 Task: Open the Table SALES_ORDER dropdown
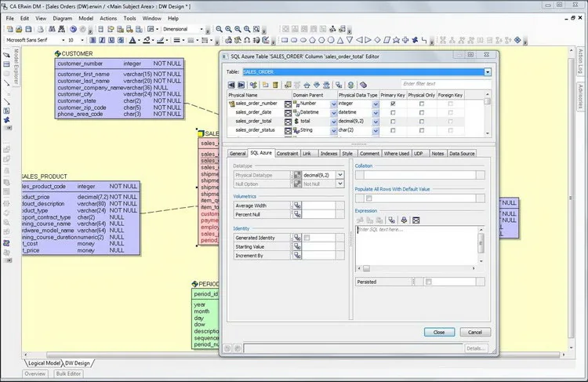pyautogui.click(x=488, y=72)
